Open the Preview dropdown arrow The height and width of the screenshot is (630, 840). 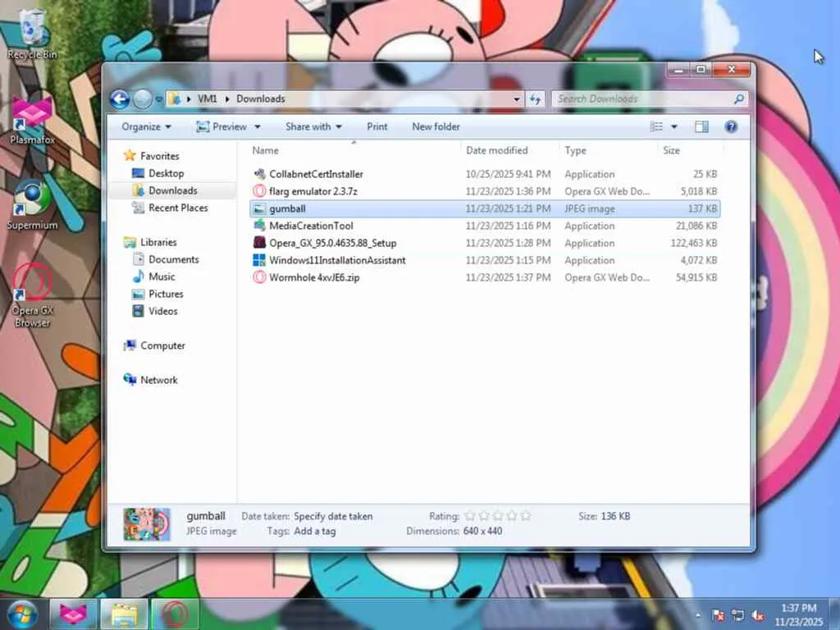coord(258,127)
